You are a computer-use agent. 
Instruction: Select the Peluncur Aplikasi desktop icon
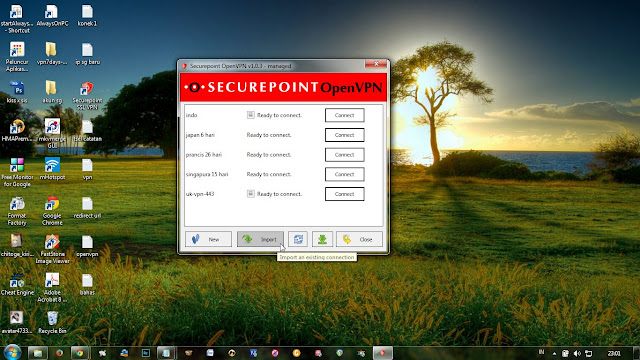pos(17,57)
